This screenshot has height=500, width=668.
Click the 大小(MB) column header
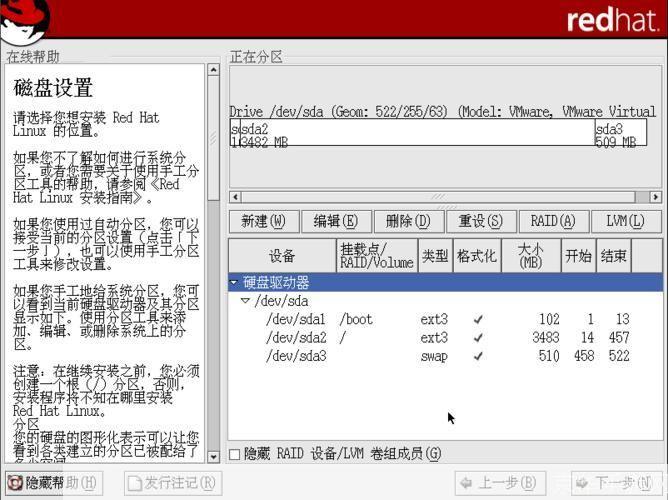click(531, 256)
